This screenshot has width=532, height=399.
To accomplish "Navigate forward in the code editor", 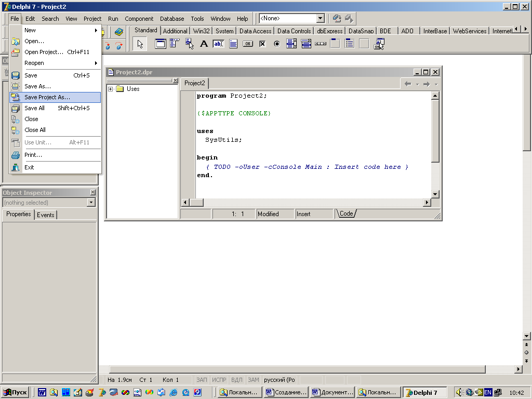I will click(x=427, y=84).
